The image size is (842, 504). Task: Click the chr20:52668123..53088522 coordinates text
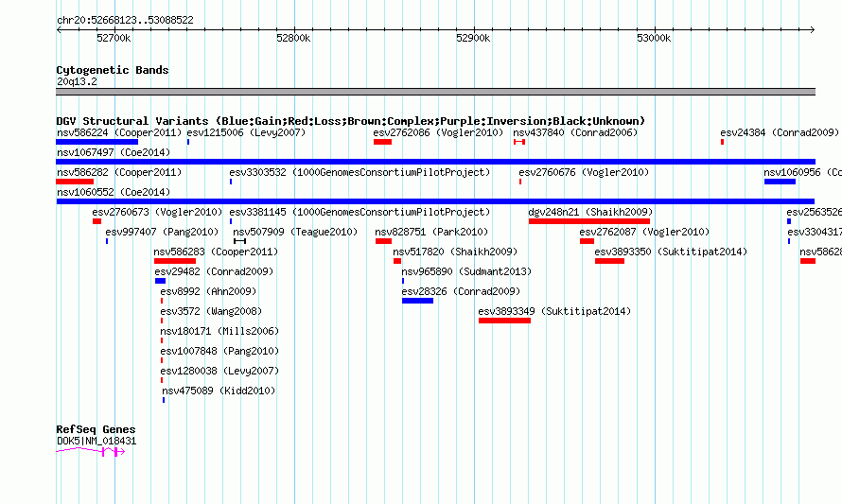coord(125,20)
